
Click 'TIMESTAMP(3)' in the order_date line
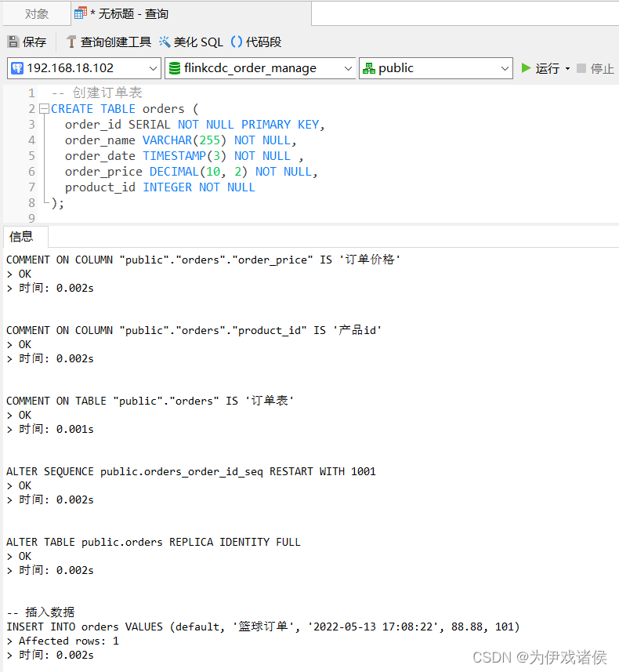[184, 156]
